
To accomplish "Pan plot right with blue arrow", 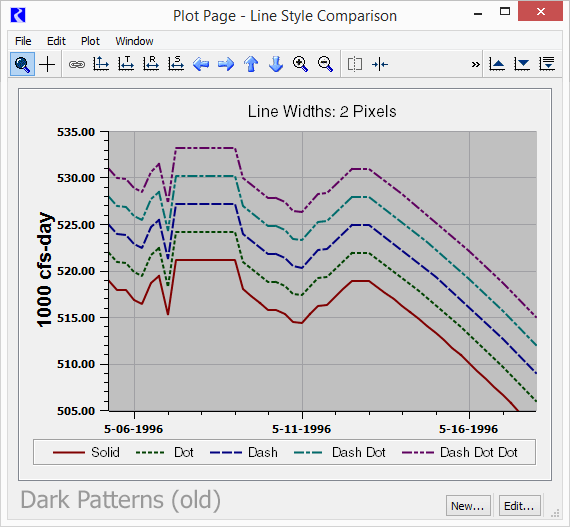I will pyautogui.click(x=226, y=64).
